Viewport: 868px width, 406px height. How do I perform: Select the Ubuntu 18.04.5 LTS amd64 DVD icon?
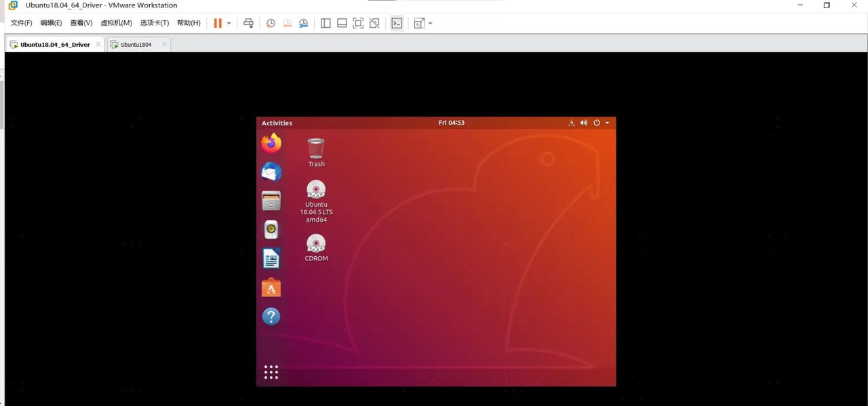coord(316,201)
